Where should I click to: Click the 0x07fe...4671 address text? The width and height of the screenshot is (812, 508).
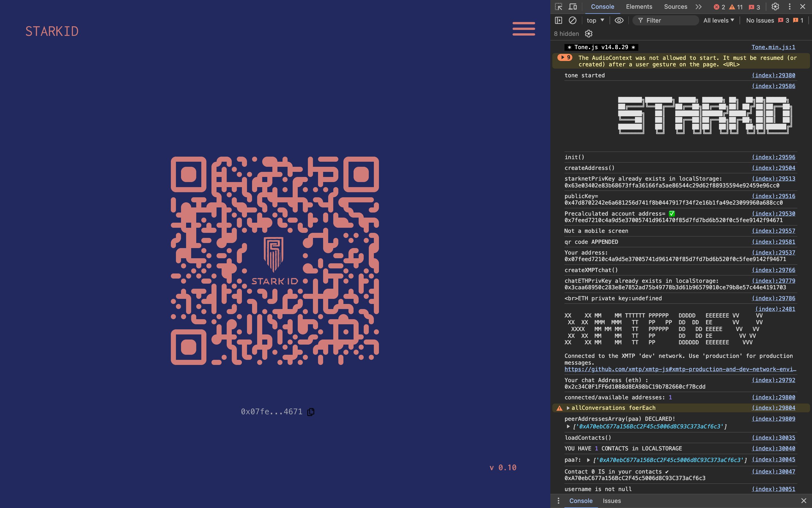pyautogui.click(x=272, y=411)
